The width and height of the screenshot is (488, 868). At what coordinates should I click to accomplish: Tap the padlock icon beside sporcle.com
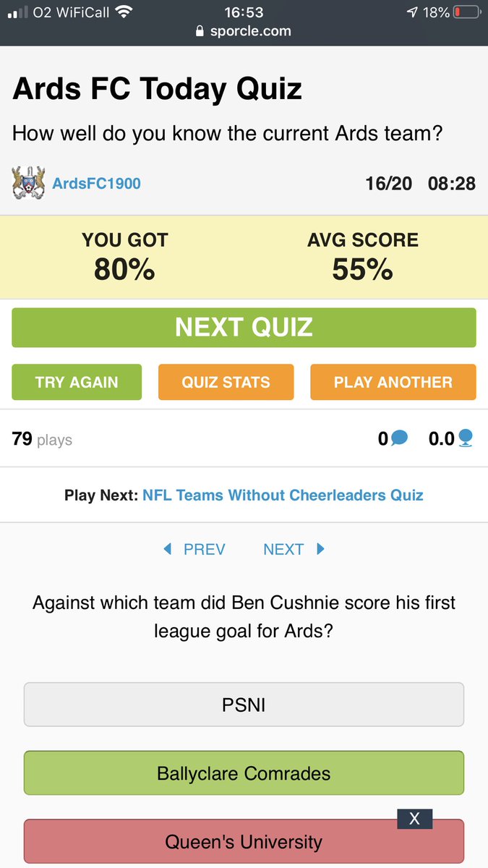200,31
